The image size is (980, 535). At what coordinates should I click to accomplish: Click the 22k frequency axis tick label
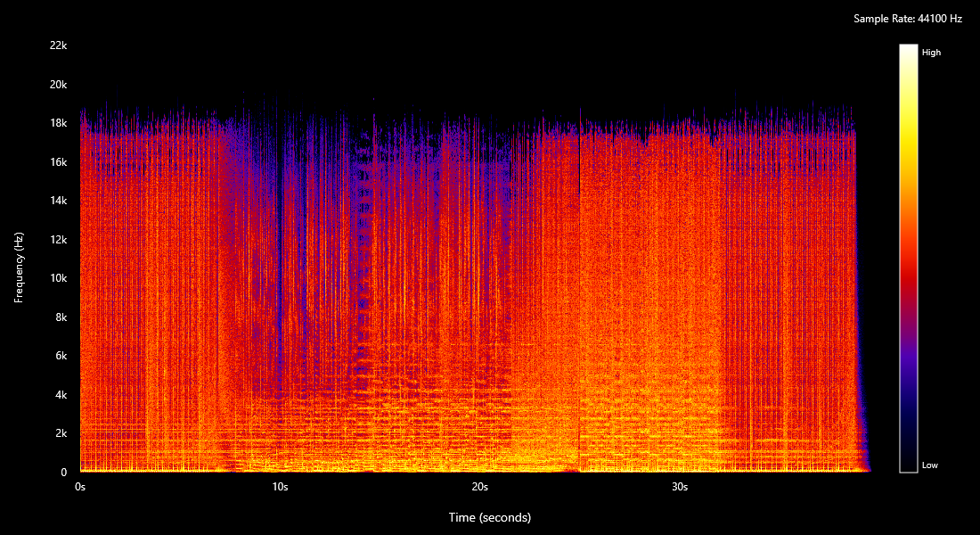click(x=59, y=45)
